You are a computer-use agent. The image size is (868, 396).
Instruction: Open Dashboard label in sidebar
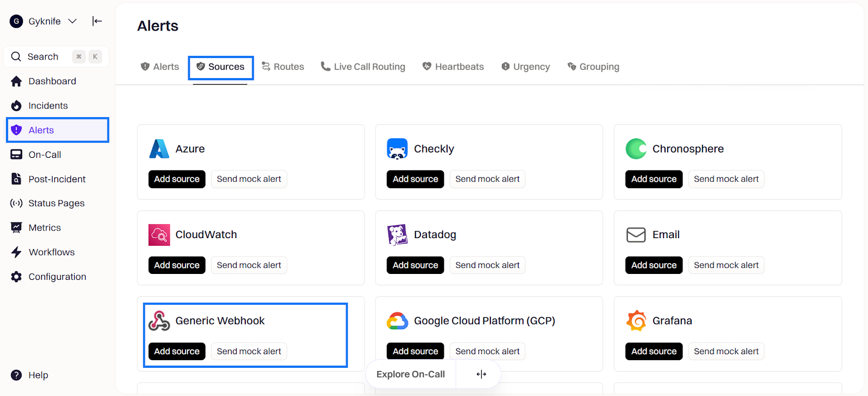(53, 81)
